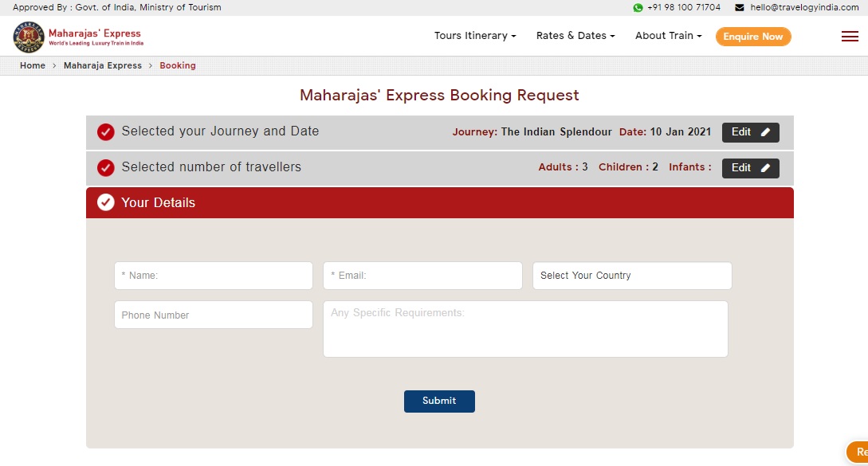
Task: Click into the Email field
Action: pyautogui.click(x=422, y=276)
